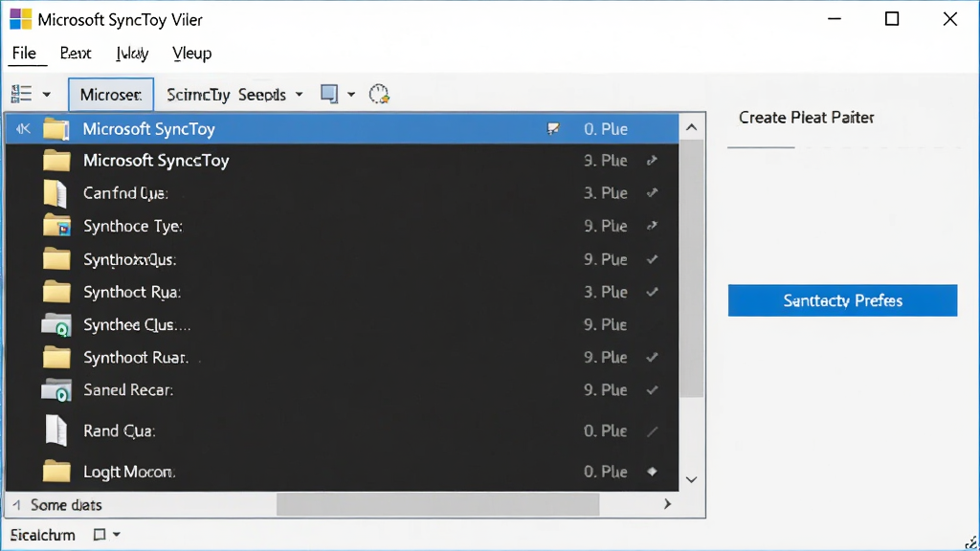Select the Synthoct Rua entry
This screenshot has width=980, height=551.
coord(342,292)
